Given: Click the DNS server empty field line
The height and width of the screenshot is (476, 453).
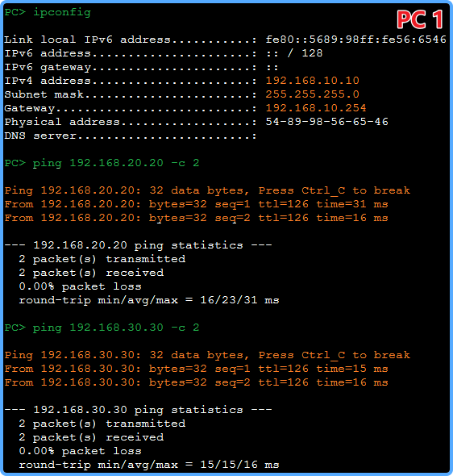Looking at the screenshot, I should click(131, 136).
